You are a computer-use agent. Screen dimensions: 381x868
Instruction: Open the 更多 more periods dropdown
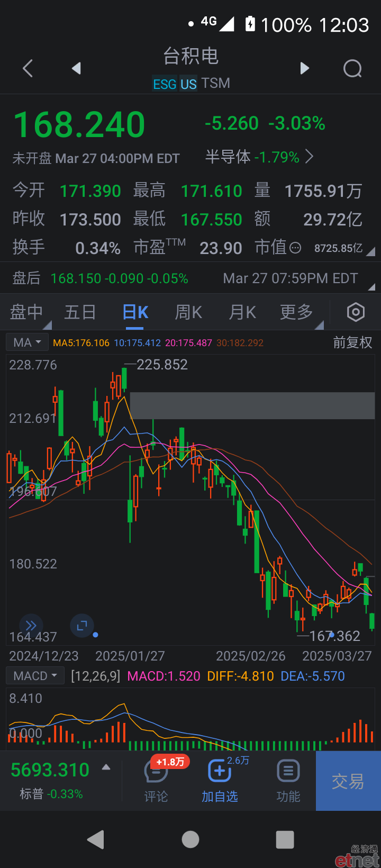pyautogui.click(x=297, y=312)
